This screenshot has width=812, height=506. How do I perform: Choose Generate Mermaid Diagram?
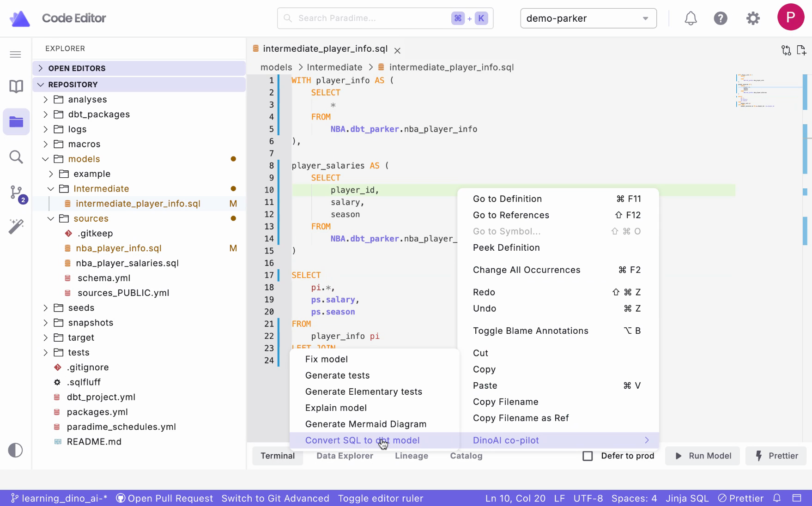click(366, 424)
